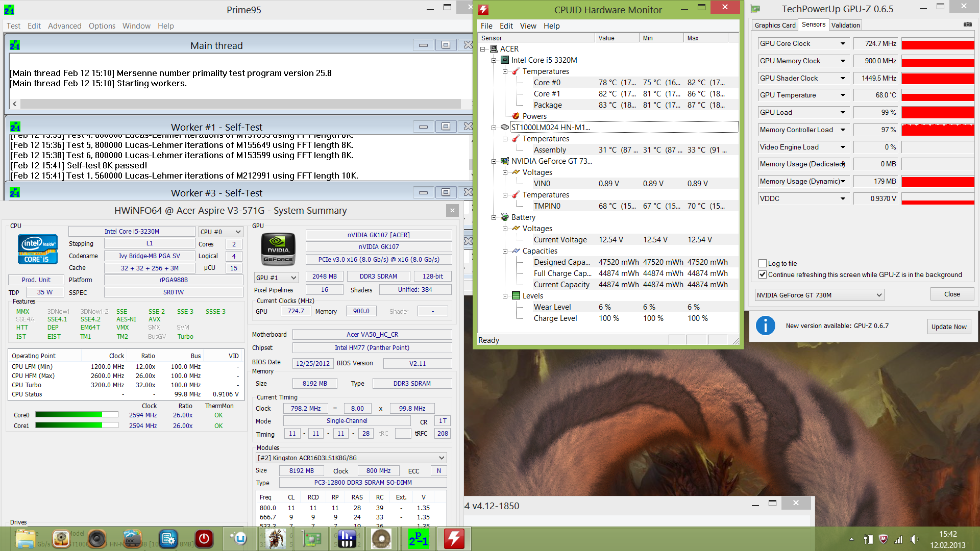Screen dimensions: 980x551
Task: Click the Prime95 taskbar icon
Action: 418,539
